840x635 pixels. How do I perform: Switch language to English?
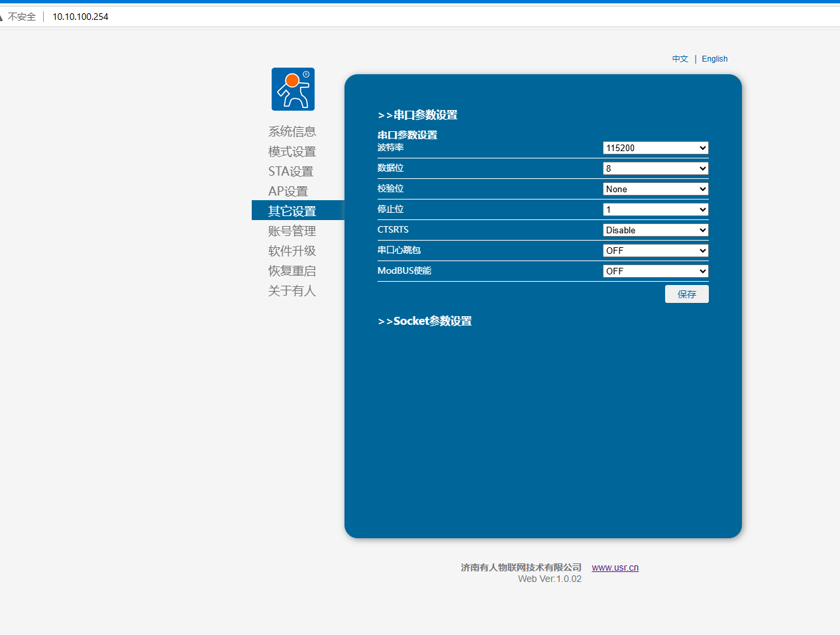[714, 59]
